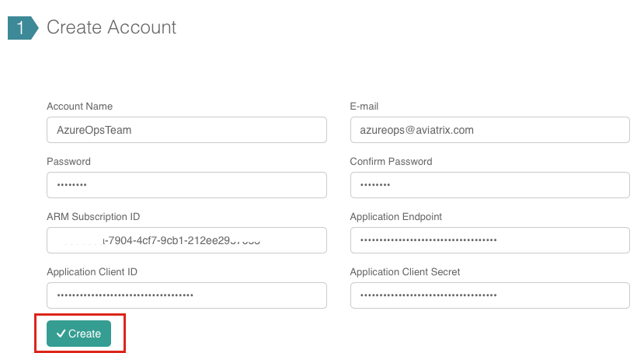Click the Application Client Secret label
The height and width of the screenshot is (353, 644).
[x=405, y=272]
